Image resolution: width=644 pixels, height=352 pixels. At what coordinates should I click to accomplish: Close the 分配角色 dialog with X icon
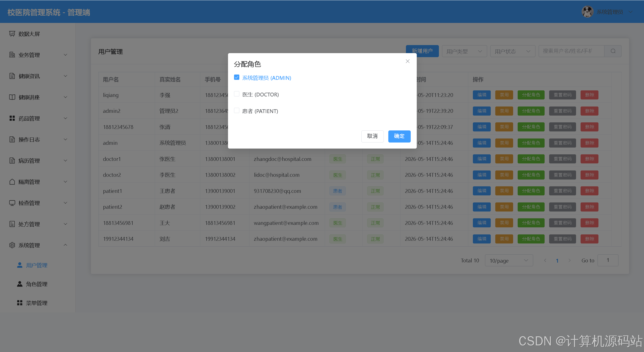point(408,61)
